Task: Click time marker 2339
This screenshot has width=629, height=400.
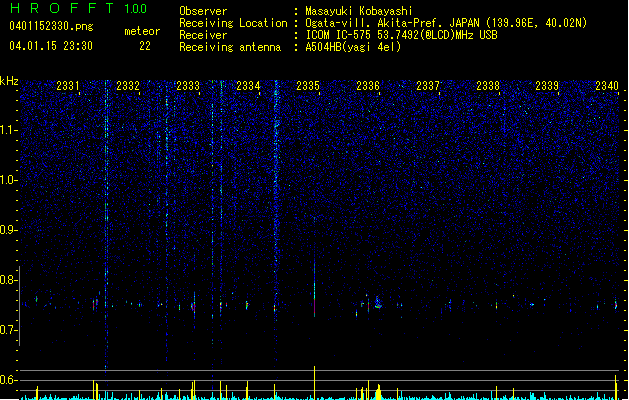Action: click(x=547, y=86)
